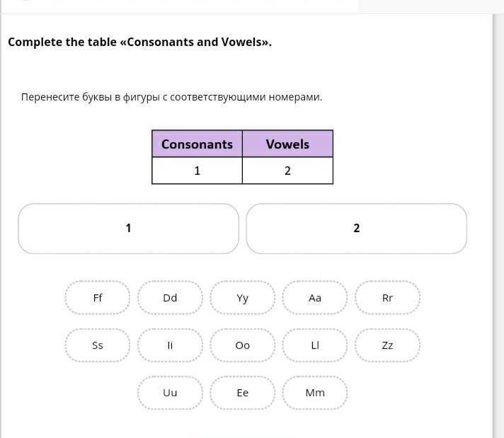Select the Ff letter chip
Viewport: 504px width, 438px height.
click(98, 298)
